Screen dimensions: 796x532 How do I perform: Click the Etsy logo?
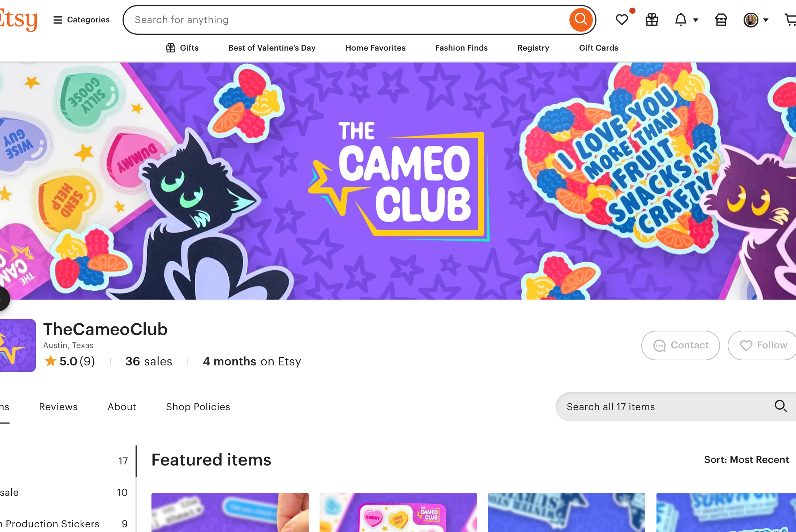click(x=18, y=20)
